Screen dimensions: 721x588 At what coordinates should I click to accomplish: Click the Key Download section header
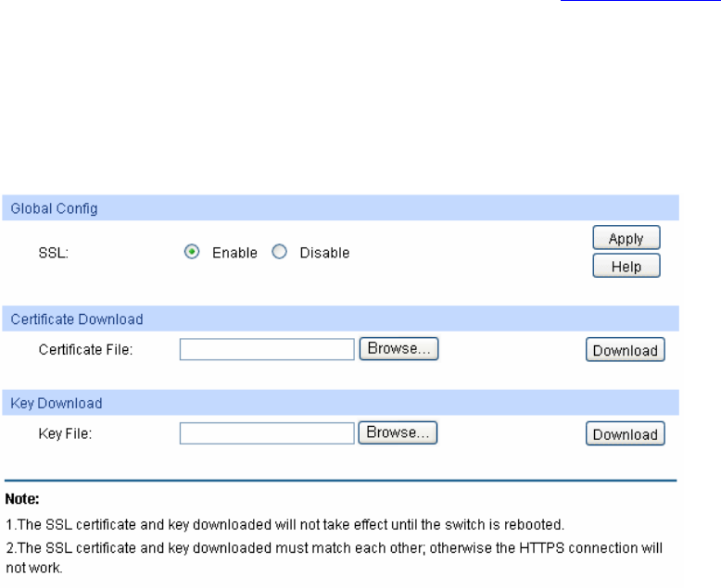click(x=340, y=403)
